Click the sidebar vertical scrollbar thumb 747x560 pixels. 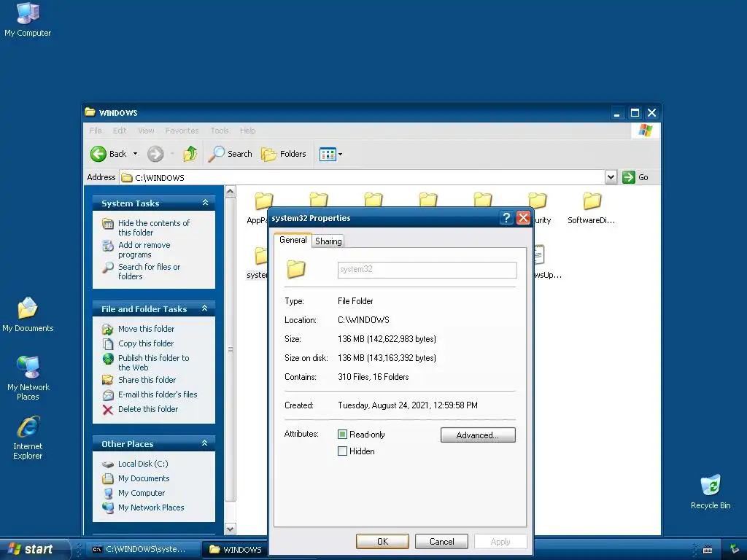coord(230,349)
